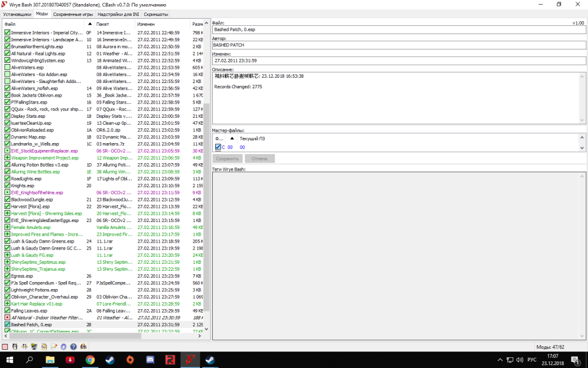
Task: Click the sort arrow in master files header
Action: [232, 138]
